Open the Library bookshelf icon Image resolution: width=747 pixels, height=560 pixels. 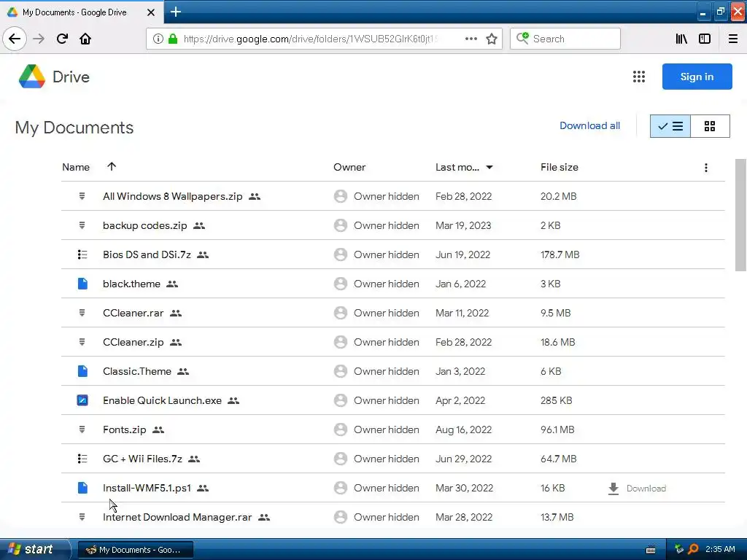(x=681, y=39)
